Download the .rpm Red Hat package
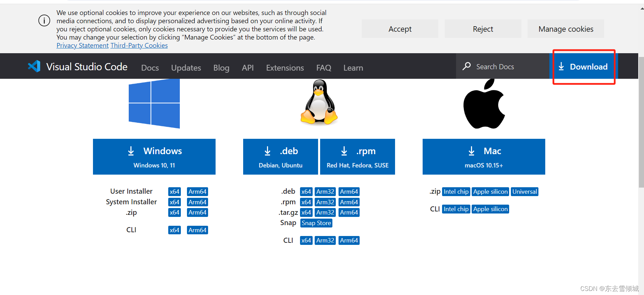 (x=358, y=157)
